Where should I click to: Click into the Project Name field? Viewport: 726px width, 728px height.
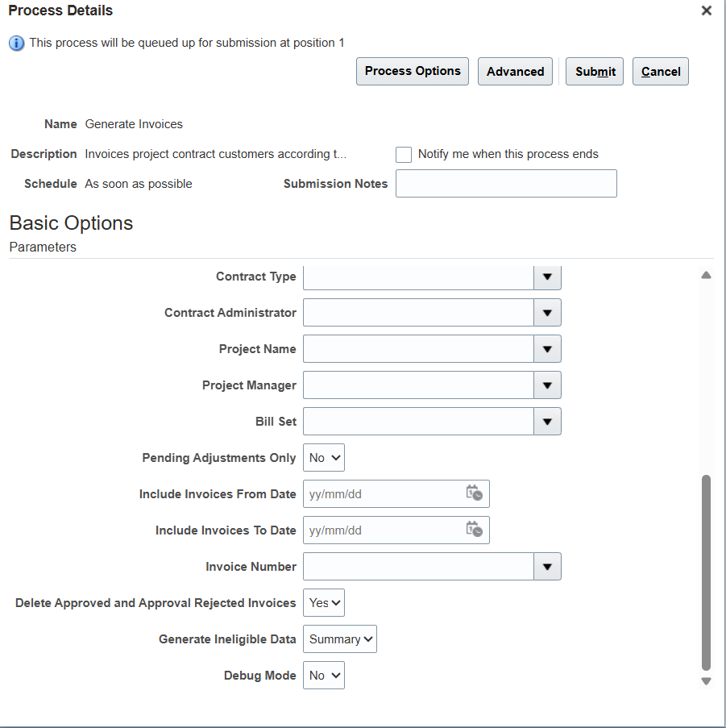418,348
